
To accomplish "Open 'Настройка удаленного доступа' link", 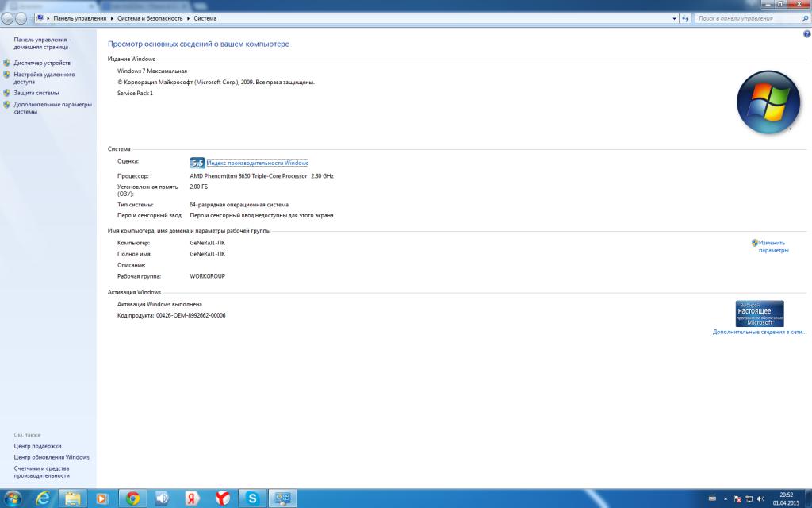I will tap(44, 78).
